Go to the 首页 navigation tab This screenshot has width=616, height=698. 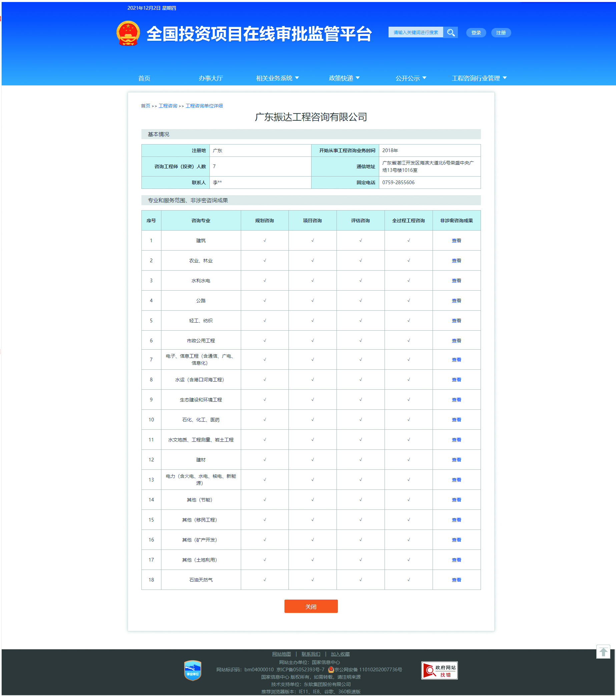[144, 78]
